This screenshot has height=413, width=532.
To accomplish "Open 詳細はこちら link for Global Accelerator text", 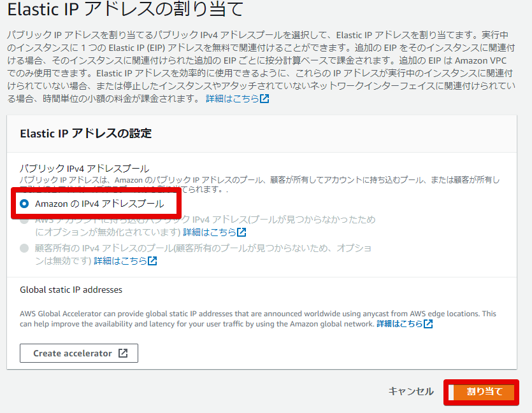I will pyautogui.click(x=405, y=324).
